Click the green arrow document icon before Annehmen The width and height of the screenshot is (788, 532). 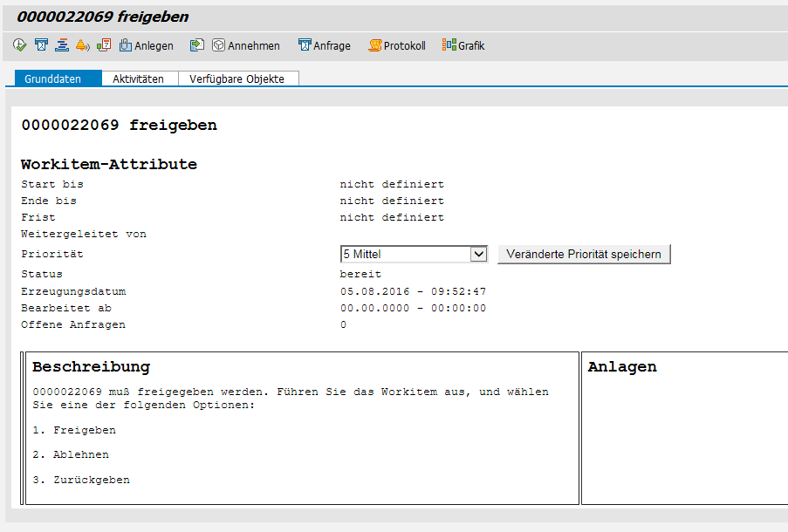coord(197,45)
